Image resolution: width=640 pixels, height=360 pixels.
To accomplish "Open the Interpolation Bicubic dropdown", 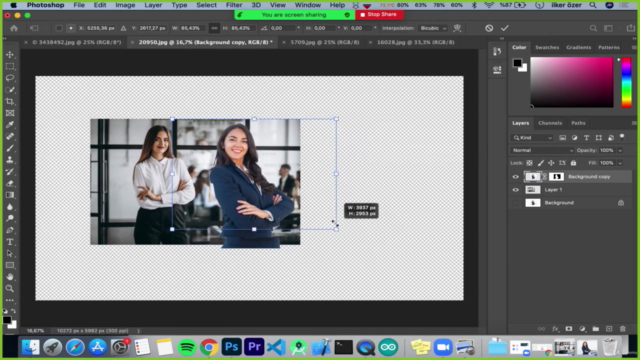I will pyautogui.click(x=433, y=28).
